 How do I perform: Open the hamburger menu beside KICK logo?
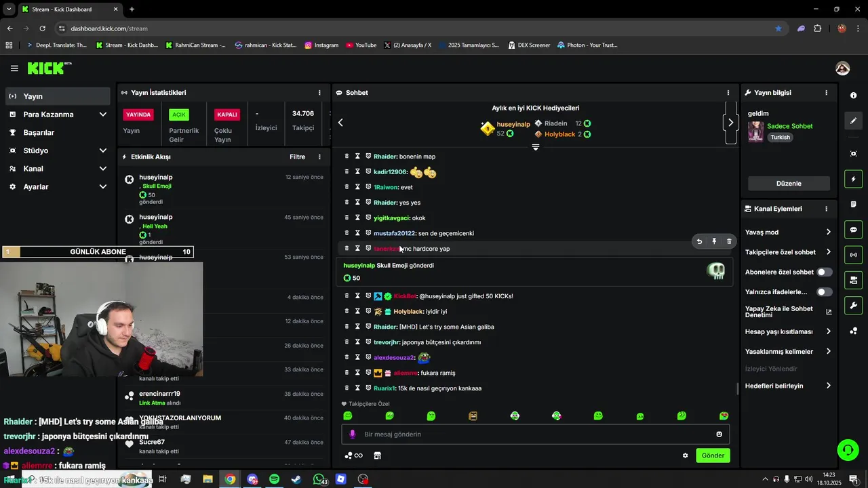coord(14,68)
